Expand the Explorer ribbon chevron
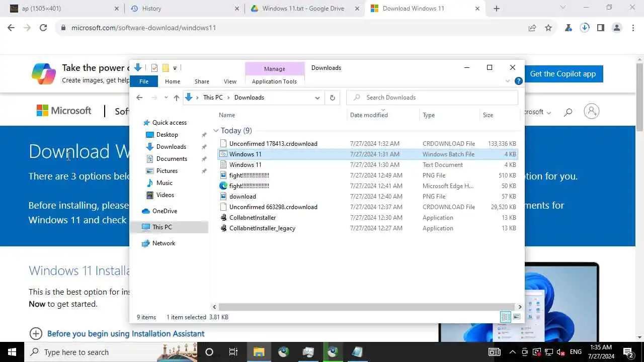644x362 pixels. point(508,81)
